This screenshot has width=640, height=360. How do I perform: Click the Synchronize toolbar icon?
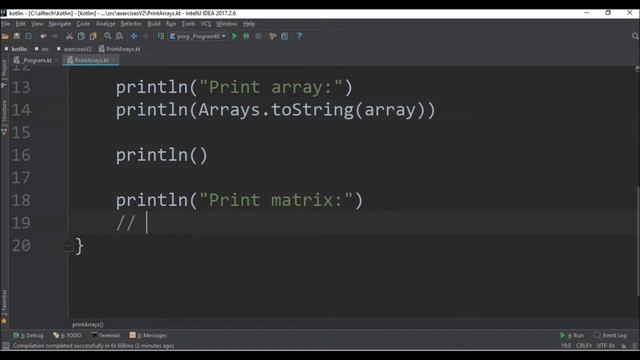coord(29,36)
